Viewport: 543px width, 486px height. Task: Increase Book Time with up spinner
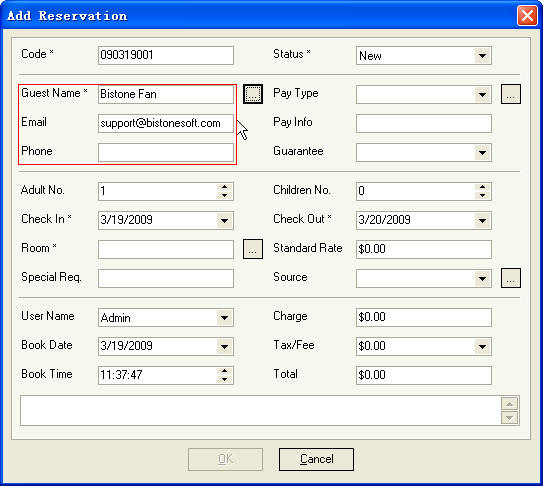(224, 371)
